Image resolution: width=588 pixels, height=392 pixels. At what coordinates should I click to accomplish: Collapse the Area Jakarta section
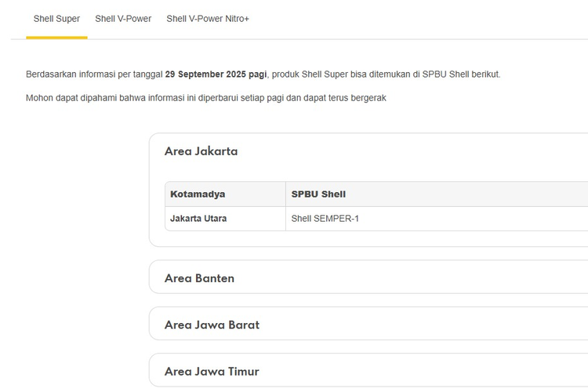201,151
